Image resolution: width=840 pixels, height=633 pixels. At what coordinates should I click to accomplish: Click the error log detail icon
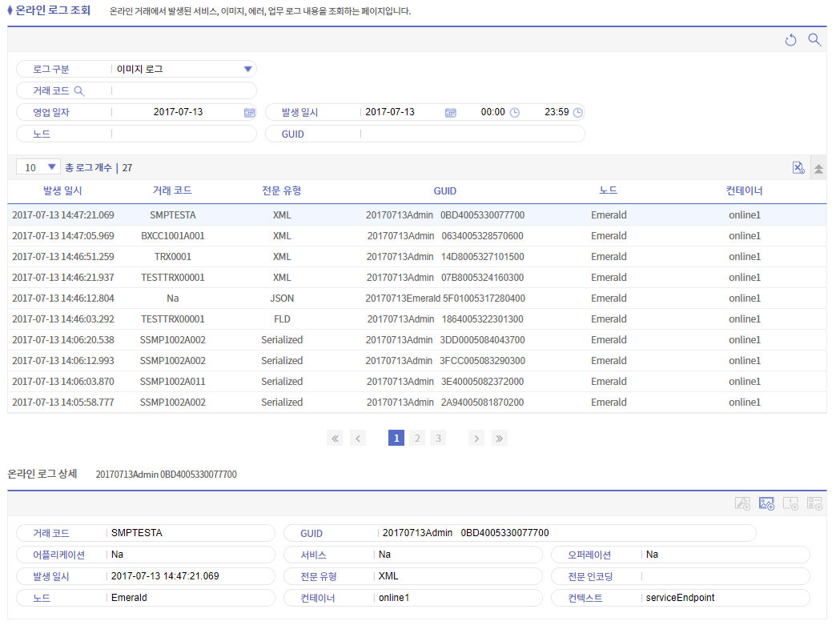[790, 503]
